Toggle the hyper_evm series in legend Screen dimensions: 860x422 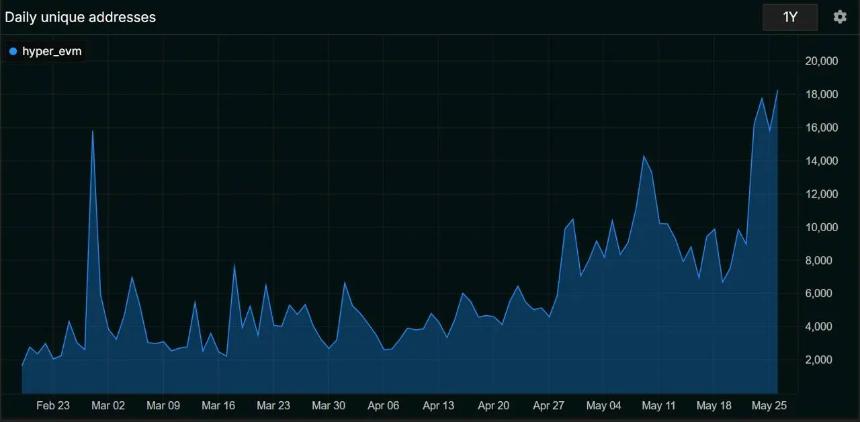(x=51, y=50)
